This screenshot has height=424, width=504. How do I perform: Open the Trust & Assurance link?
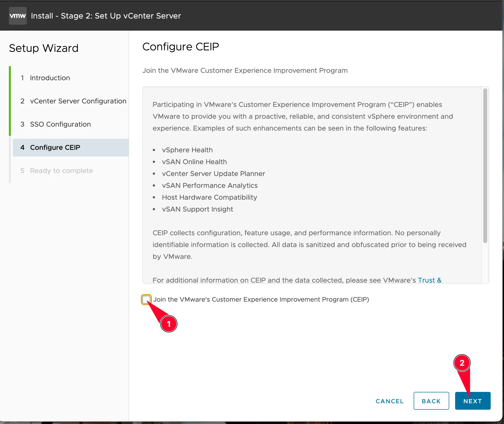tap(429, 280)
